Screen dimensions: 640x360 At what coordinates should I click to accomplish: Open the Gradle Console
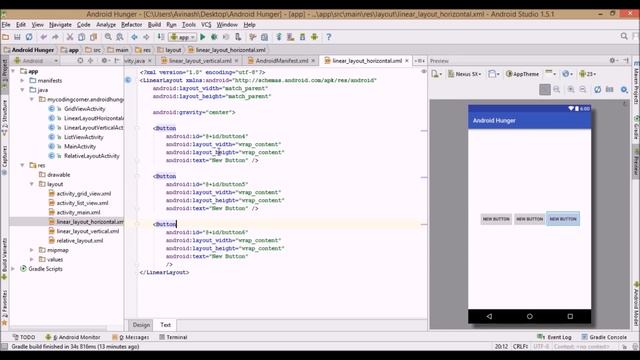[604, 337]
